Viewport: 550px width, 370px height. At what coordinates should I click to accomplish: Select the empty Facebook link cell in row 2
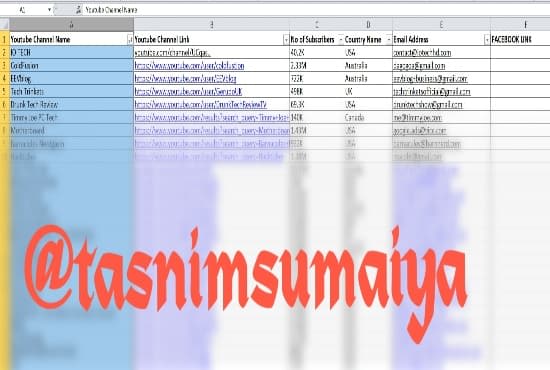pyautogui.click(x=520, y=52)
